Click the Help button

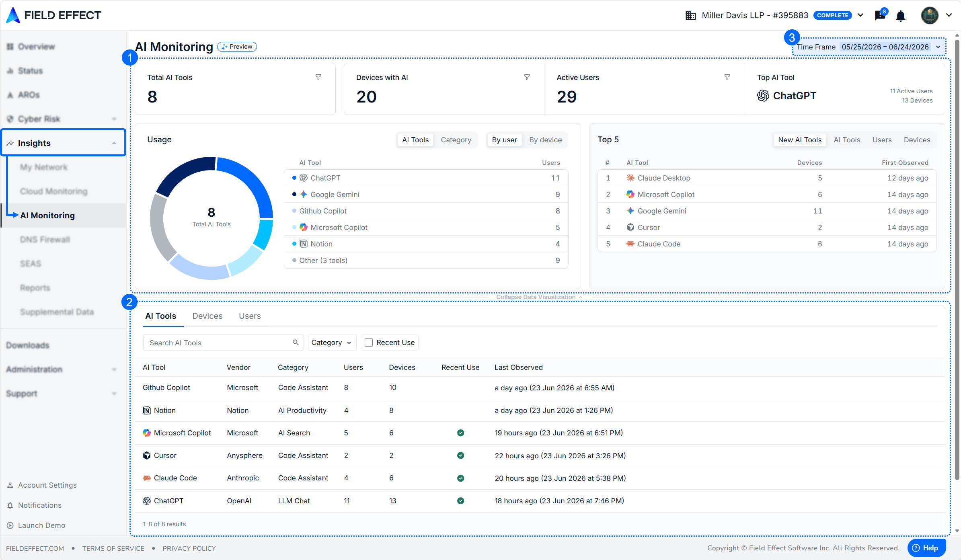click(x=926, y=548)
